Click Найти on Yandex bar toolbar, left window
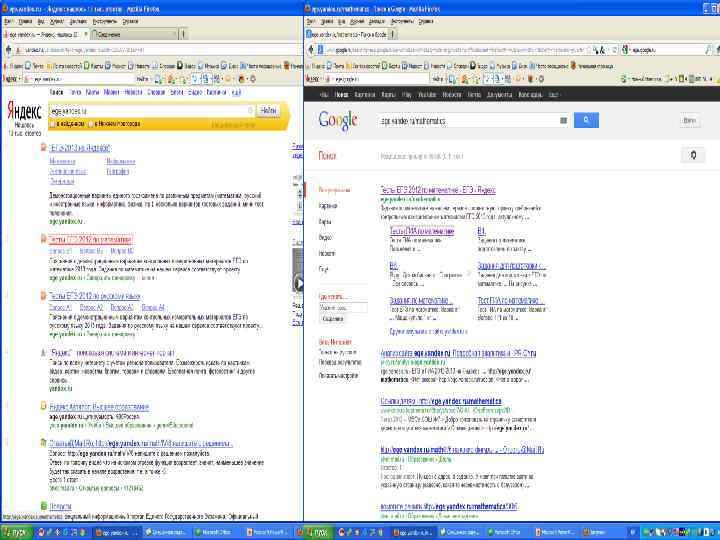720x540 pixels. click(143, 79)
